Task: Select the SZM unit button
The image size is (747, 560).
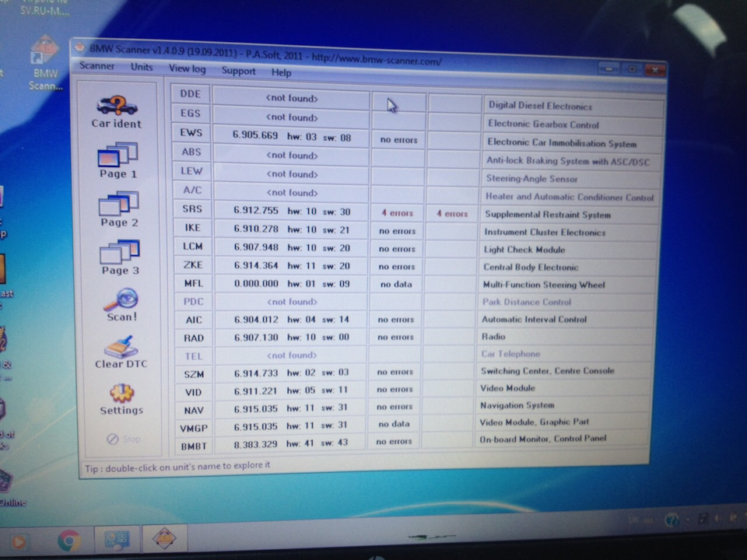Action: [194, 374]
